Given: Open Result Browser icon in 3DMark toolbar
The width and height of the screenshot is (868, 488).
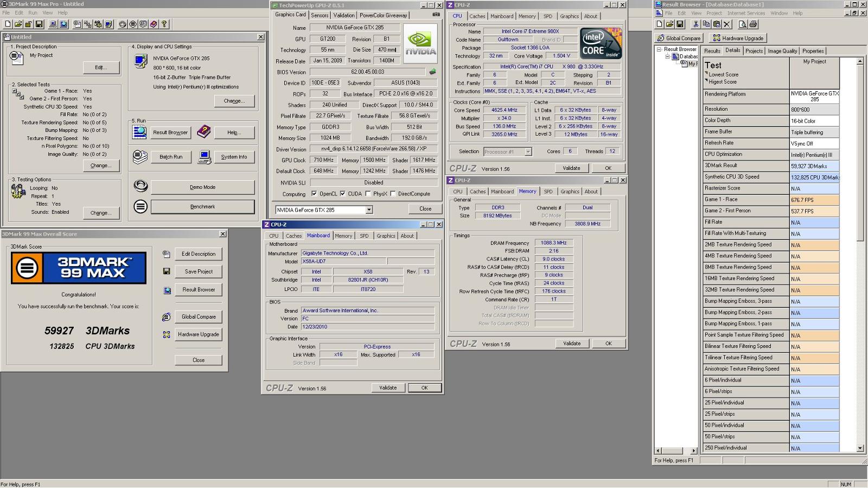Looking at the screenshot, I should [x=63, y=24].
